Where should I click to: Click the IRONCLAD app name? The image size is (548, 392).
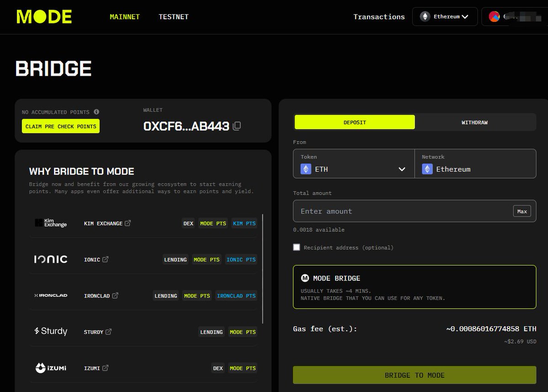(97, 296)
